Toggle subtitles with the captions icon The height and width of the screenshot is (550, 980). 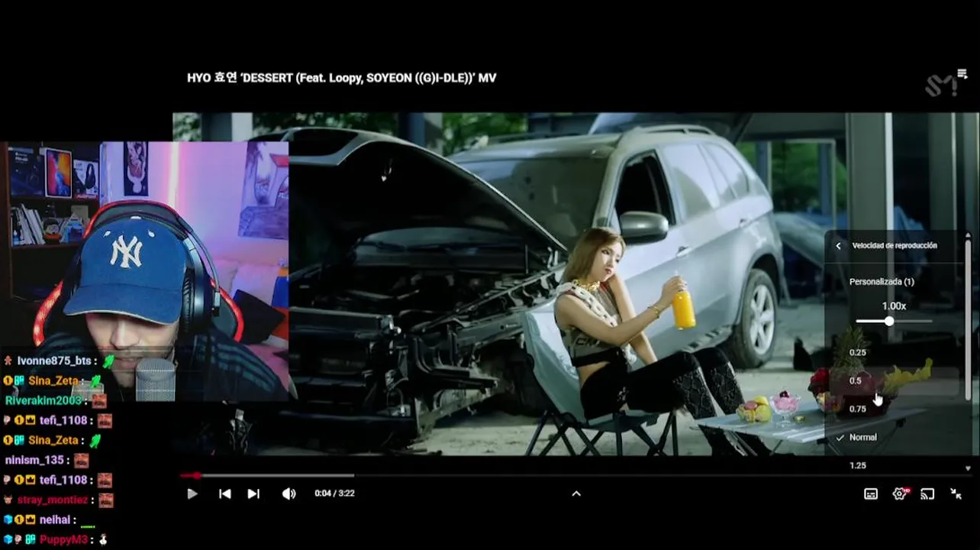tap(871, 493)
